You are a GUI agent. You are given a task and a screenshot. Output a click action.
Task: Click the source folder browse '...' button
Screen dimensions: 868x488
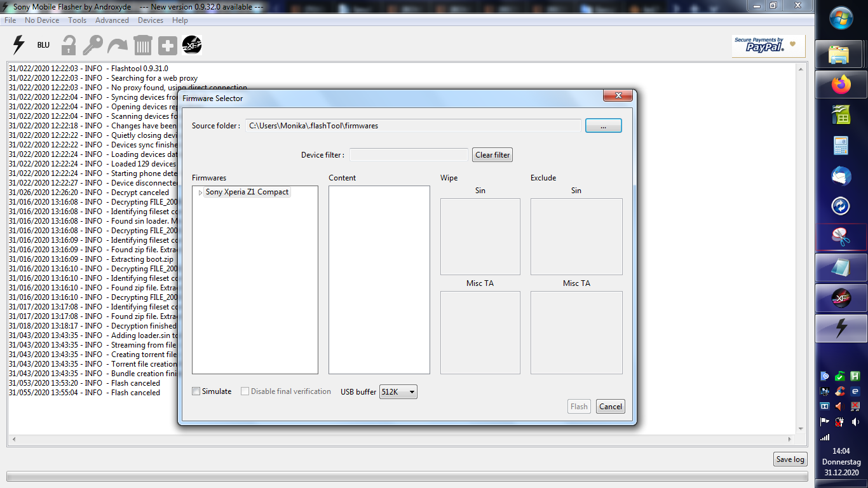pos(603,126)
